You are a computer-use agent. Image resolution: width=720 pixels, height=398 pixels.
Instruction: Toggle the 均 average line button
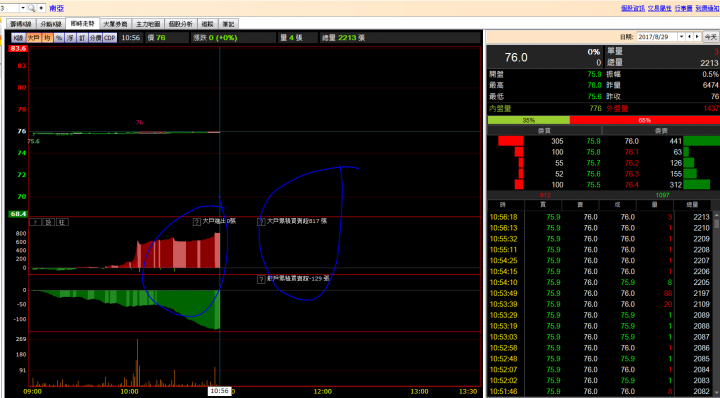click(x=47, y=38)
